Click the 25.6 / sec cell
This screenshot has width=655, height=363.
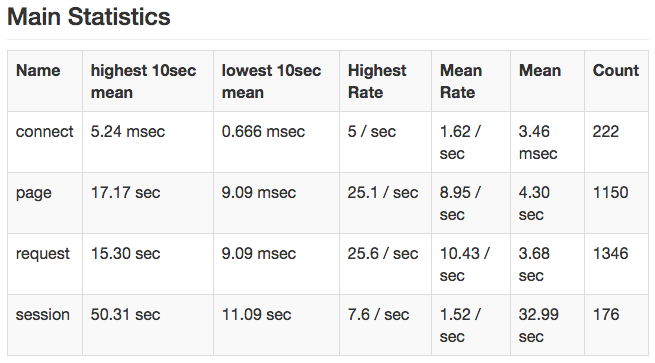(383, 254)
